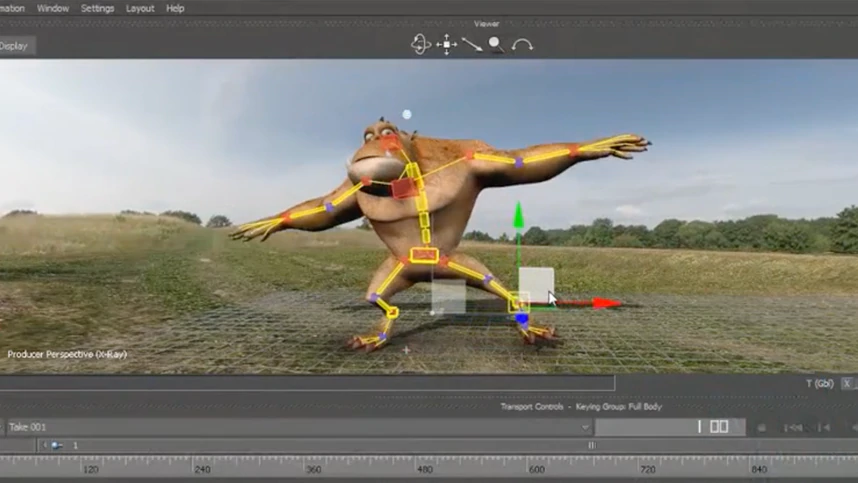
Task: Open the Display viewer menu
Action: click(15, 45)
